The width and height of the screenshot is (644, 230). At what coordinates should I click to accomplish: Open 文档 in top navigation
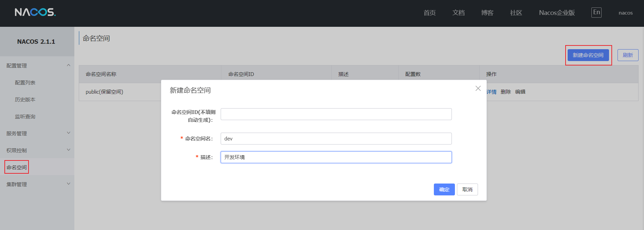tap(459, 13)
